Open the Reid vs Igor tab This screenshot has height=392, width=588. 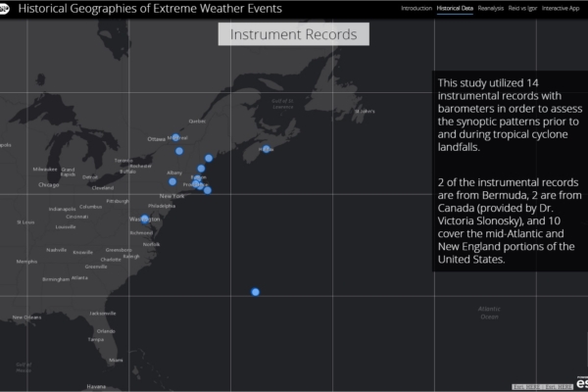(x=522, y=8)
